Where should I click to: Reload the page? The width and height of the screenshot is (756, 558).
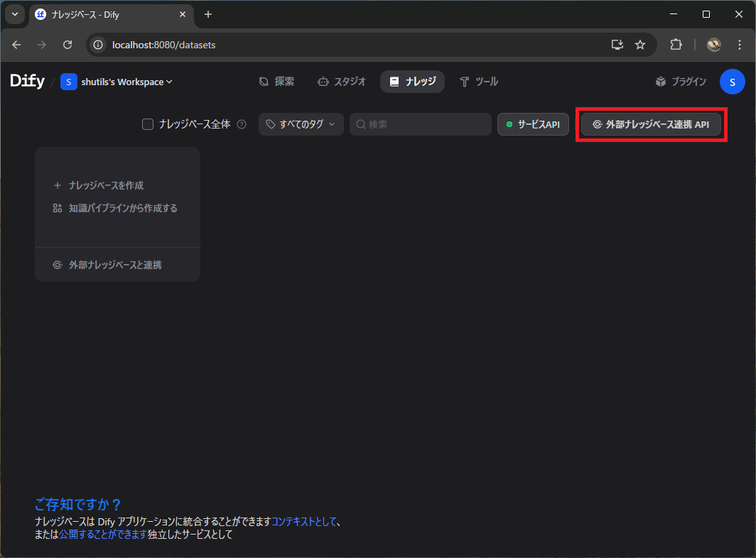coord(67,45)
